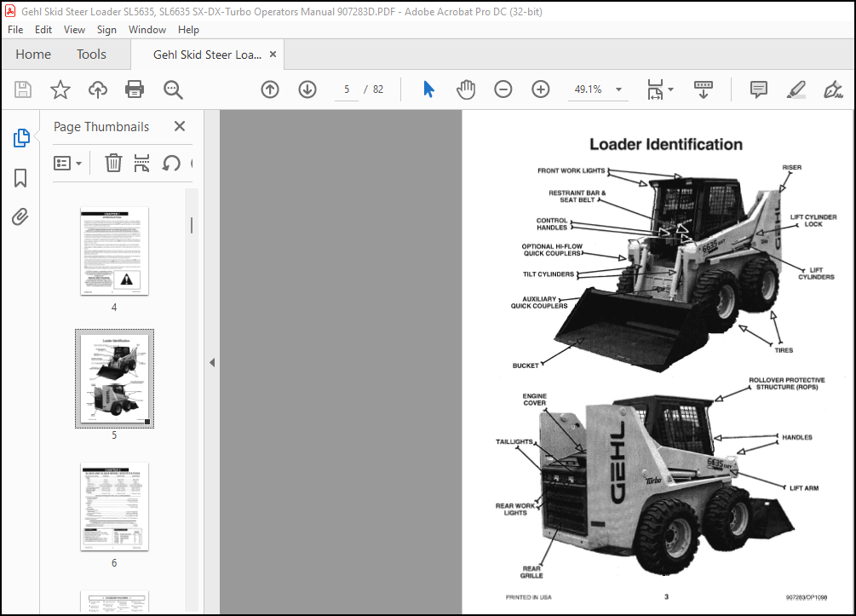Click the BUCKET label
The image size is (856, 616).
[x=526, y=366]
